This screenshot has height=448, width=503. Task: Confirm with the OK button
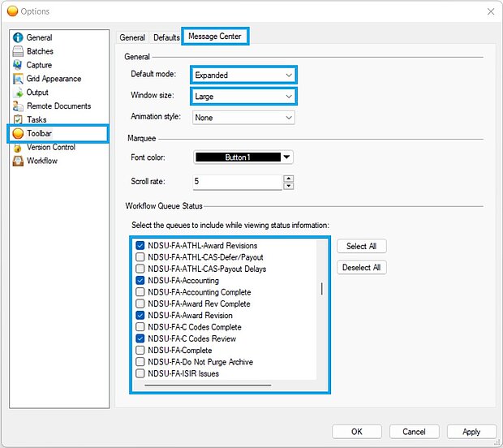click(x=357, y=432)
